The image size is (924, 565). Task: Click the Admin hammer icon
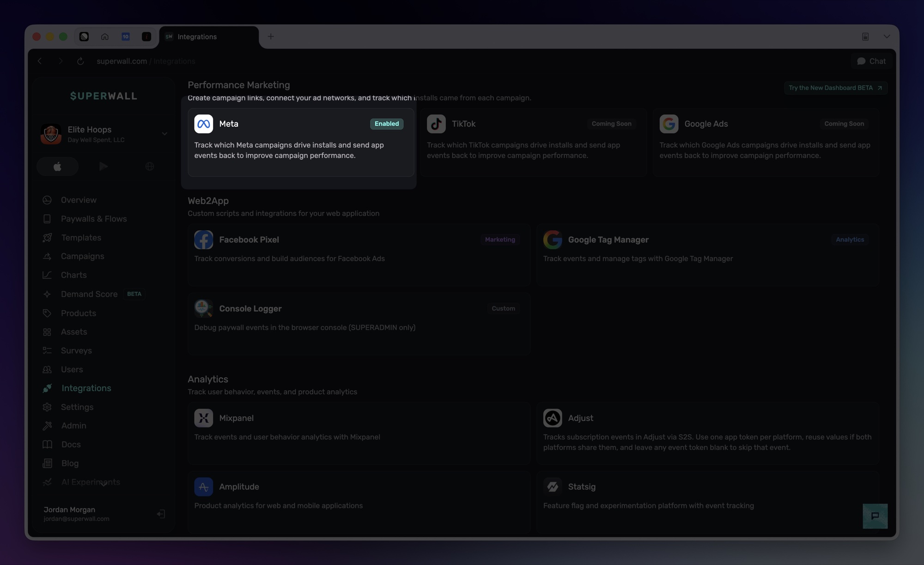point(47,426)
